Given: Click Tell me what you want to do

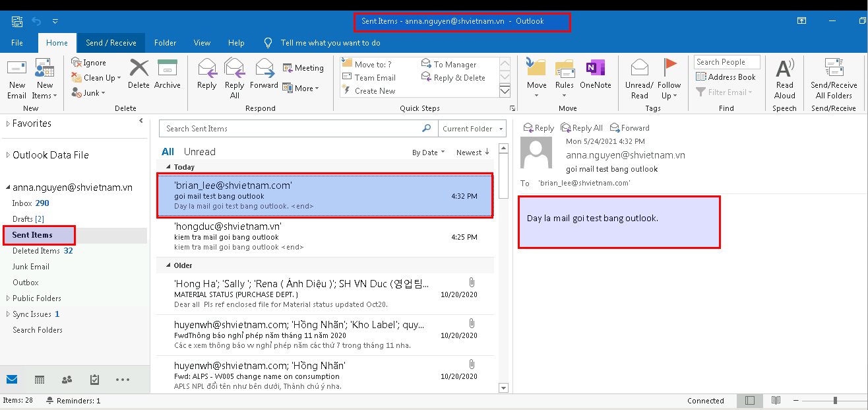Looking at the screenshot, I should [x=330, y=43].
